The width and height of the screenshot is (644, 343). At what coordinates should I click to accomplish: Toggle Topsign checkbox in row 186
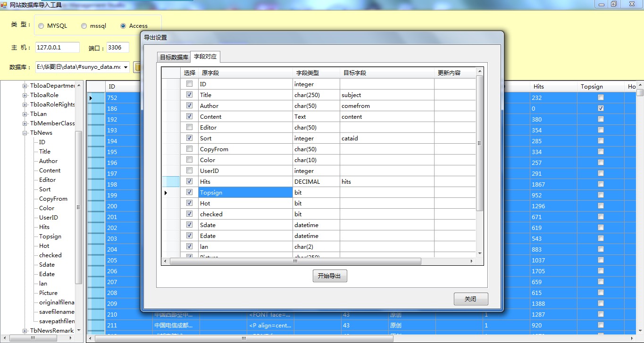pos(601,108)
